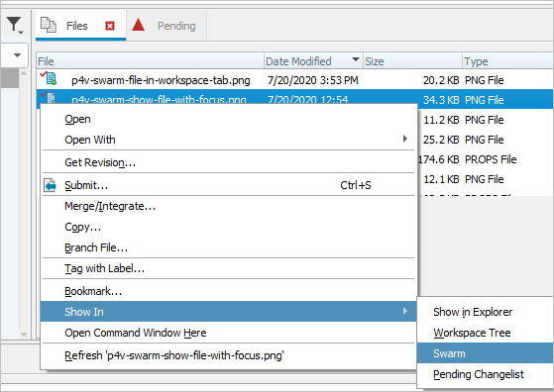Sort by the Size column header
554x392 pixels.
pos(412,61)
